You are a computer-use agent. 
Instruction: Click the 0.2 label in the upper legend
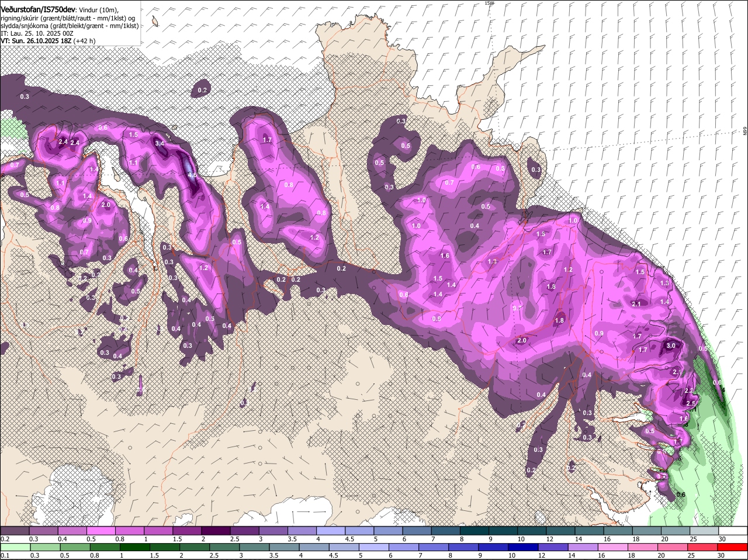point(4,539)
